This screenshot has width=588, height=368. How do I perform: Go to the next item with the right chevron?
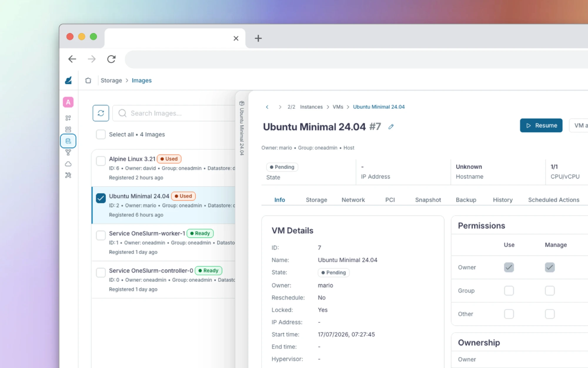[x=280, y=107]
